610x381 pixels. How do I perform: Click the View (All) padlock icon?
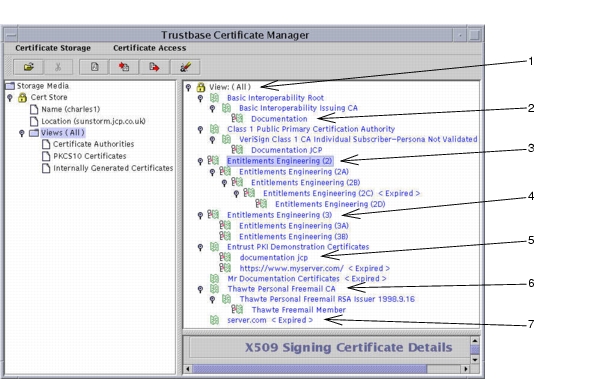(201, 87)
